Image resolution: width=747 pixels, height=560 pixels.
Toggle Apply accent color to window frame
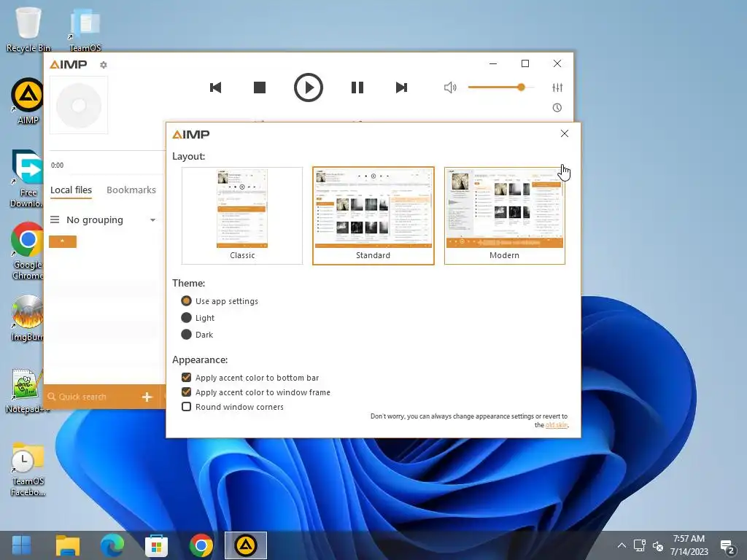(256, 392)
